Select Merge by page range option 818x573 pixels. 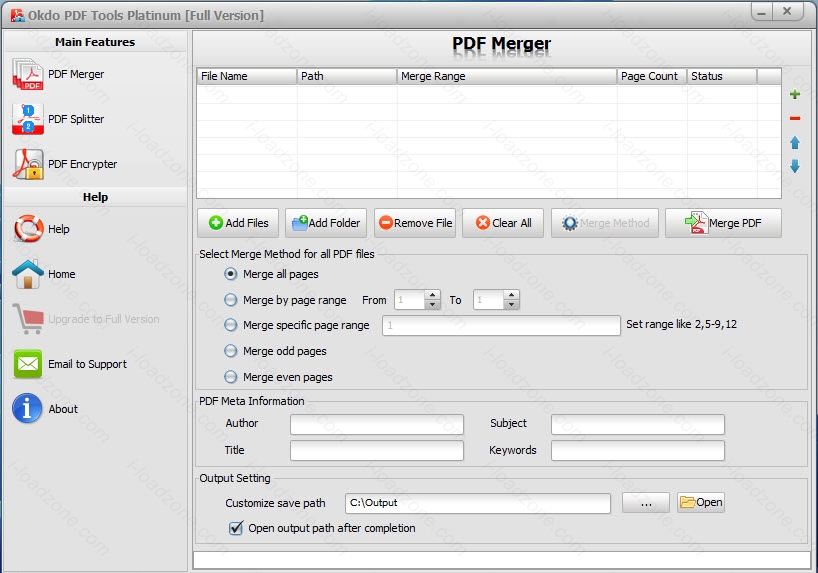click(x=231, y=300)
